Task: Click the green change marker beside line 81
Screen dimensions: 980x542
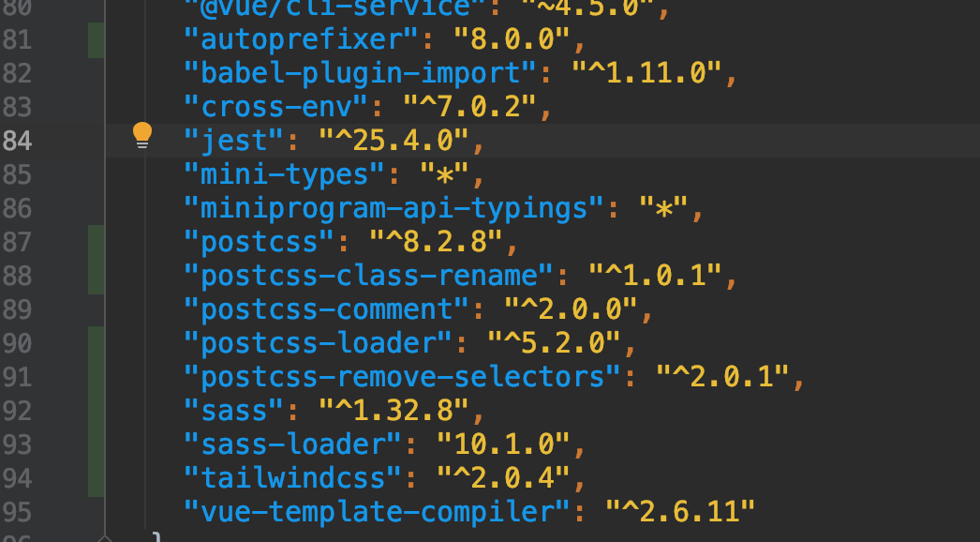Action: (97, 40)
